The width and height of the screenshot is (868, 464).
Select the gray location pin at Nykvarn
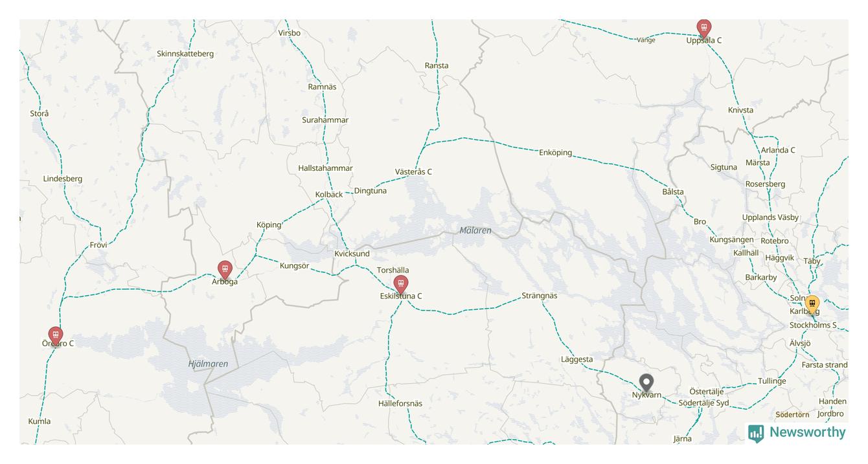coord(646,383)
